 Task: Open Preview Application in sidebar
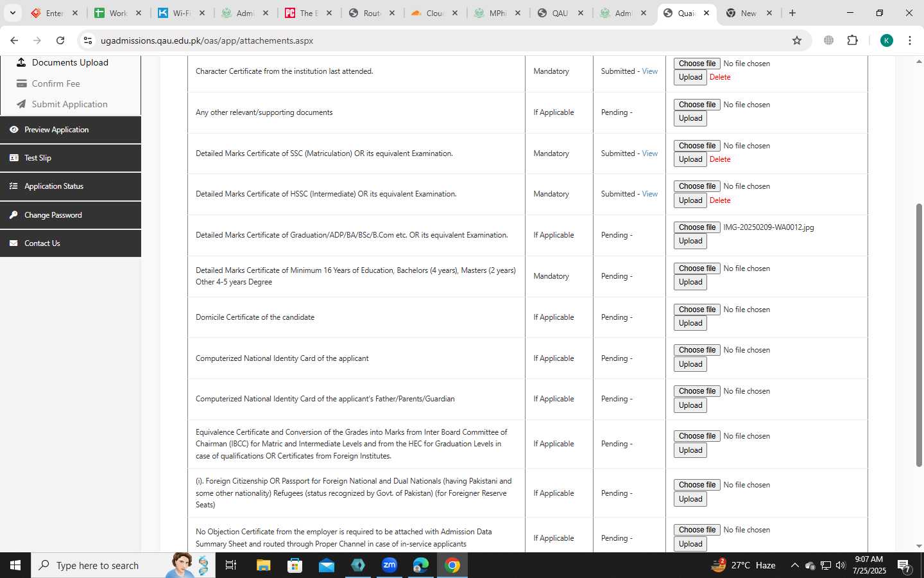(x=71, y=130)
